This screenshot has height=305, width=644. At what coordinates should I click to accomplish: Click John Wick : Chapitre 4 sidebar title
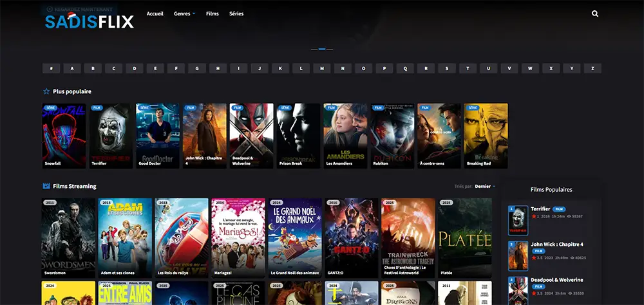(x=557, y=245)
